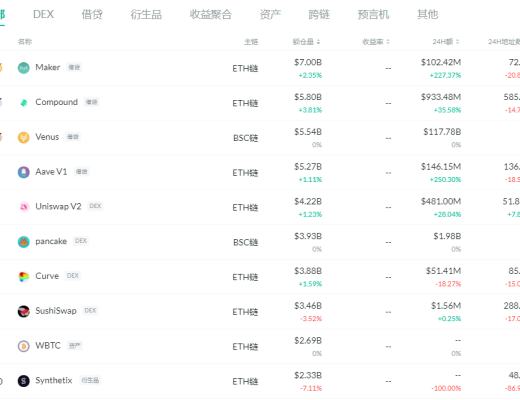Click Maker's $7.00B locked value
The width and height of the screenshot is (520, 400).
click(308, 62)
